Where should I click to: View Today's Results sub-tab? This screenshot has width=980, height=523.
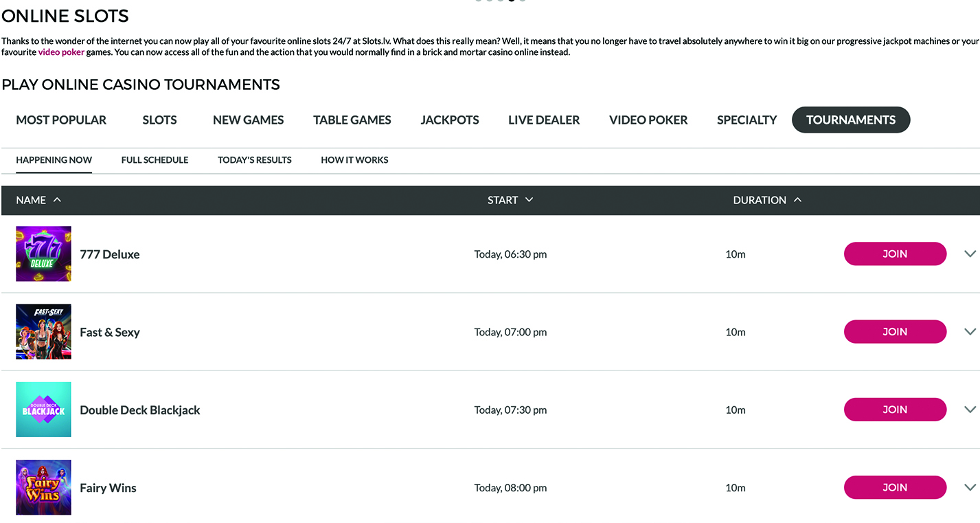[255, 160]
